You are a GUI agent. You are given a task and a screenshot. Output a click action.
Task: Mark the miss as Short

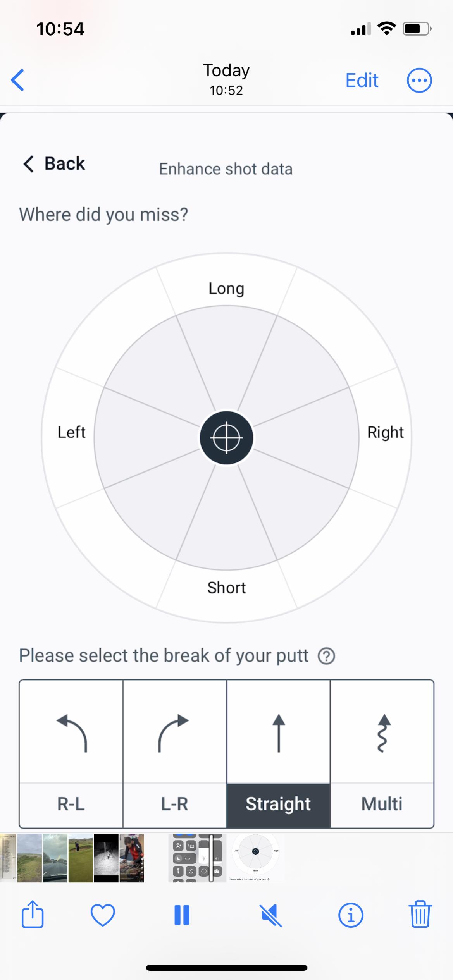[226, 588]
